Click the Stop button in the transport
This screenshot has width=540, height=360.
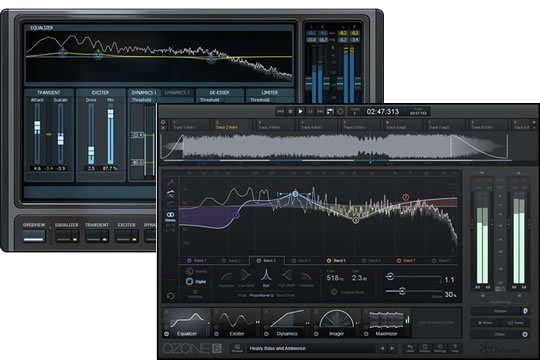[x=290, y=111]
